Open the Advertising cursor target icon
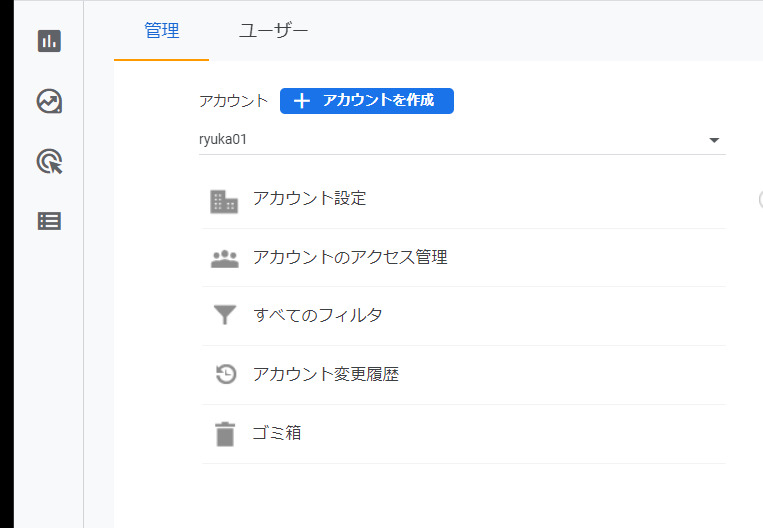 [49, 162]
